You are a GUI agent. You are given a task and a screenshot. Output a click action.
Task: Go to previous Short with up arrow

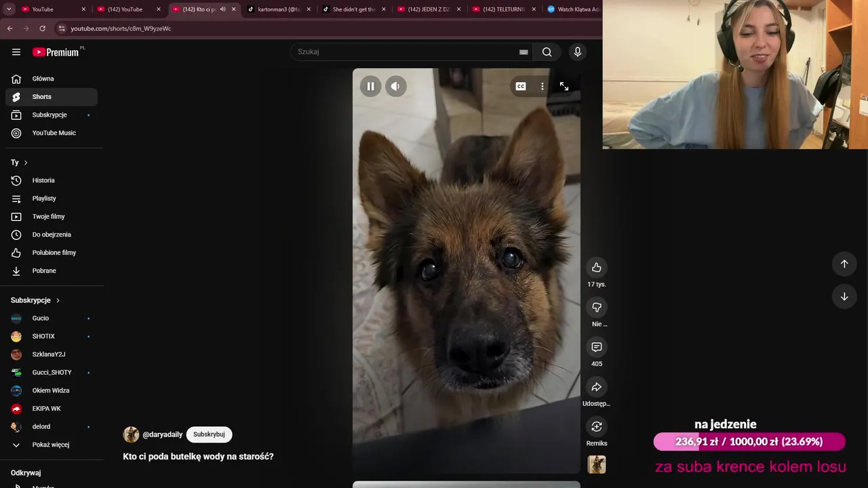point(844,264)
